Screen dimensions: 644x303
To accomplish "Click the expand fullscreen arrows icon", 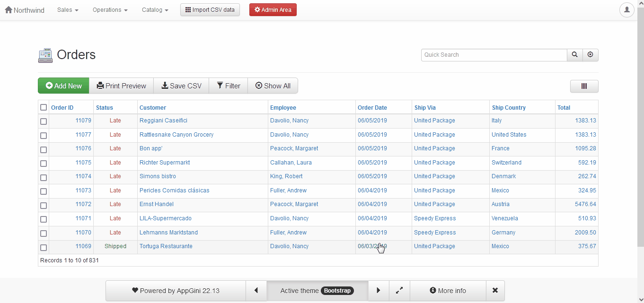I will pos(399,291).
